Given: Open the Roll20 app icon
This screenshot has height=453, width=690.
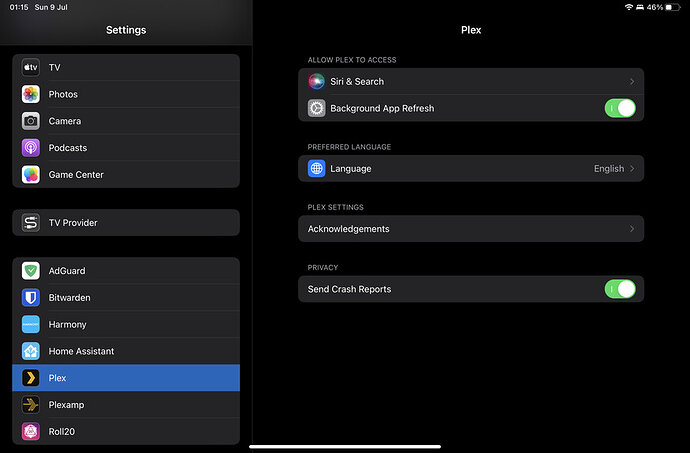Looking at the screenshot, I should point(31,431).
